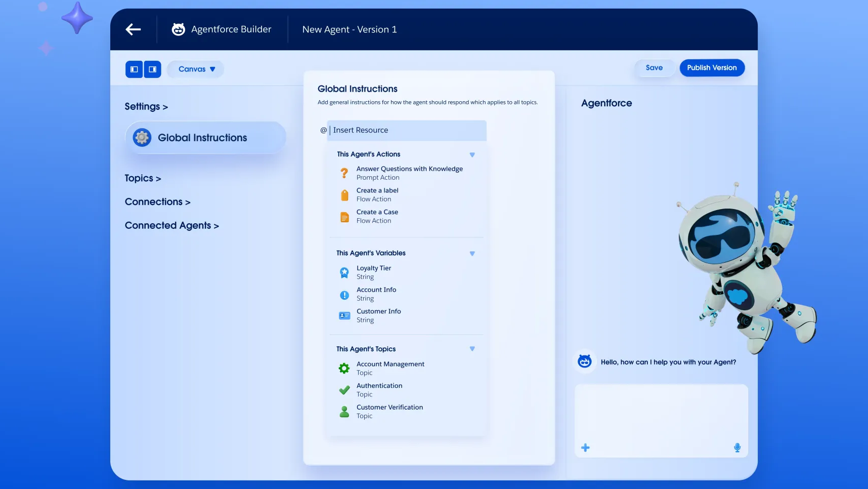Click the Loyalty Tier badge icon
The height and width of the screenshot is (489, 868).
pos(344,273)
